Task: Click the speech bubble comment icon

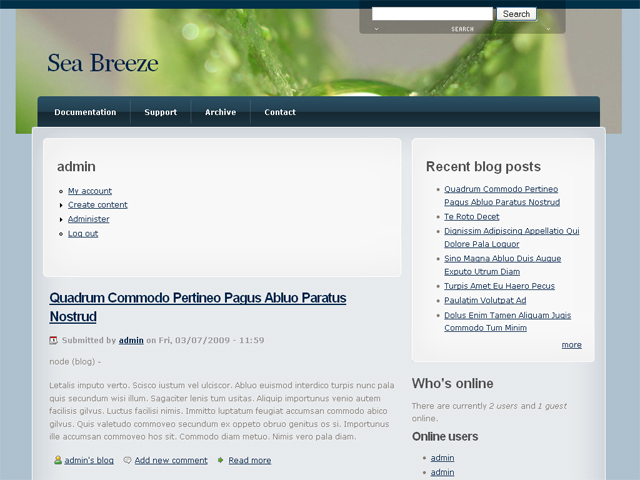Action: click(127, 460)
